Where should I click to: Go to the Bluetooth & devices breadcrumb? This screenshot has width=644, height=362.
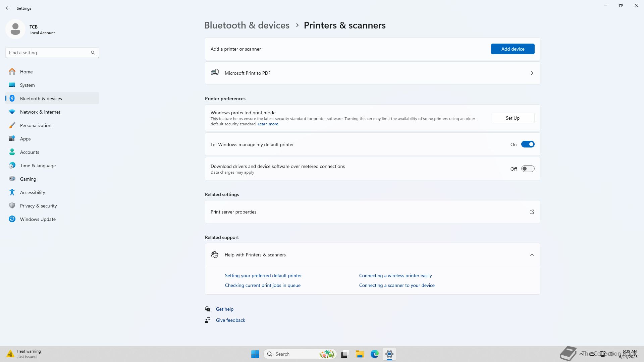coord(247,25)
